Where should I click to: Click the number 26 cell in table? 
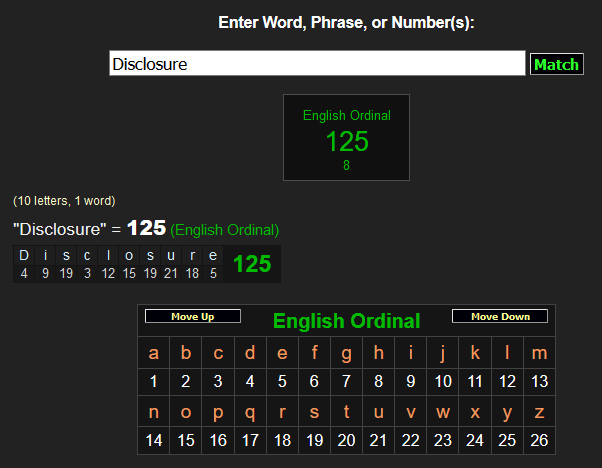[539, 440]
